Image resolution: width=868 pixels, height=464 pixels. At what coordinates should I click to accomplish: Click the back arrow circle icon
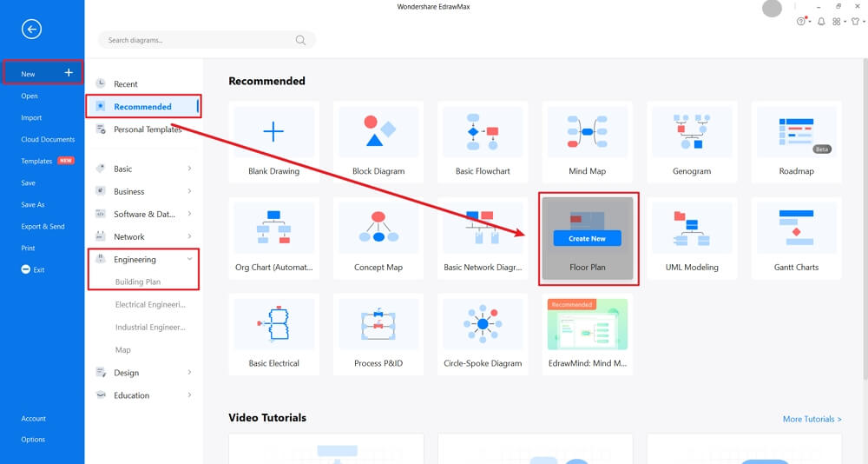31,30
